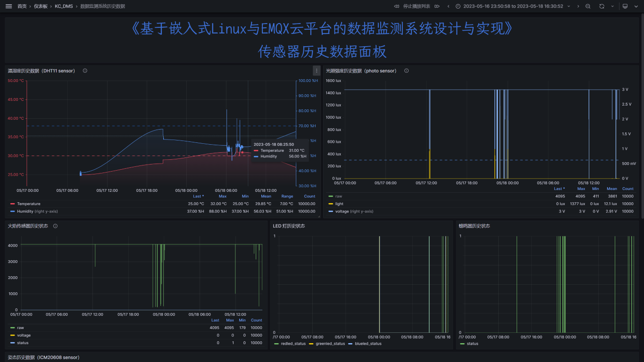Change Humidity series color swatch
Screen dimensions: 644x362
pos(12,211)
